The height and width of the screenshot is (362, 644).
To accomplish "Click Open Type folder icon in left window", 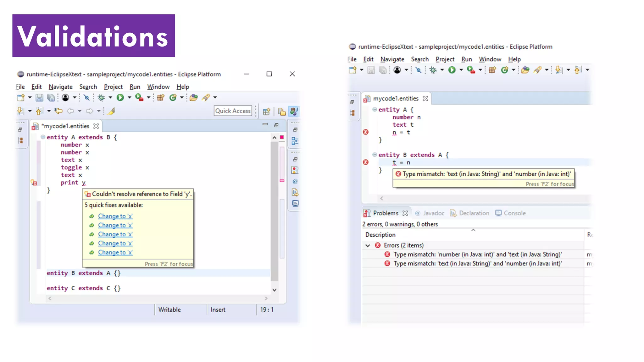I will (194, 97).
